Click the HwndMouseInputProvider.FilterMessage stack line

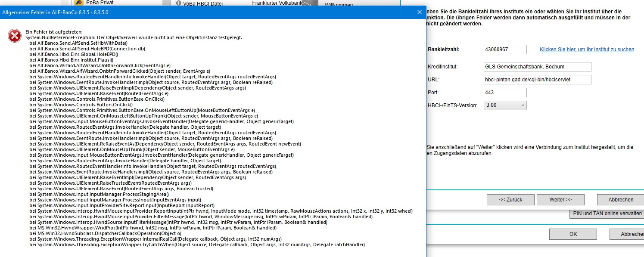[201, 217]
